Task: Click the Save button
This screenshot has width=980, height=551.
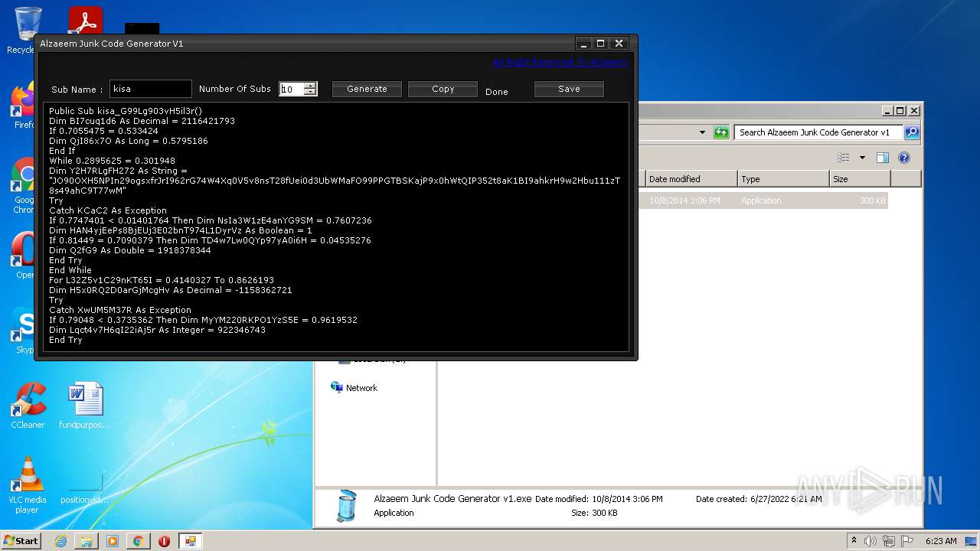Action: [569, 89]
